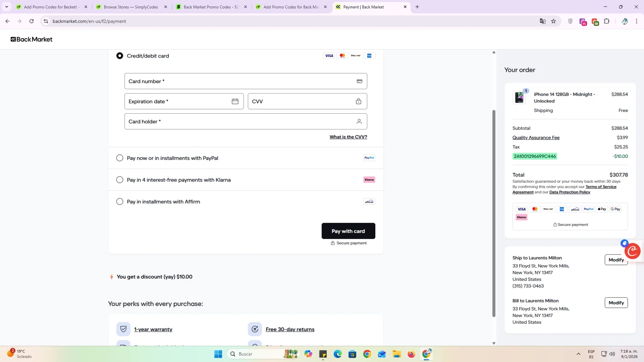Open the Free 30-day returns link

290,329
